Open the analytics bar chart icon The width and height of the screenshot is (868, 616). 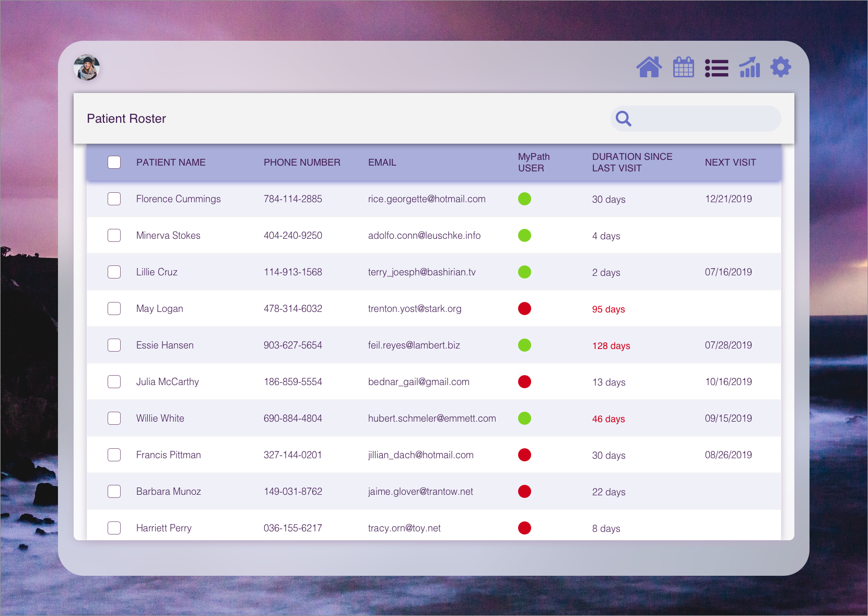pos(749,67)
